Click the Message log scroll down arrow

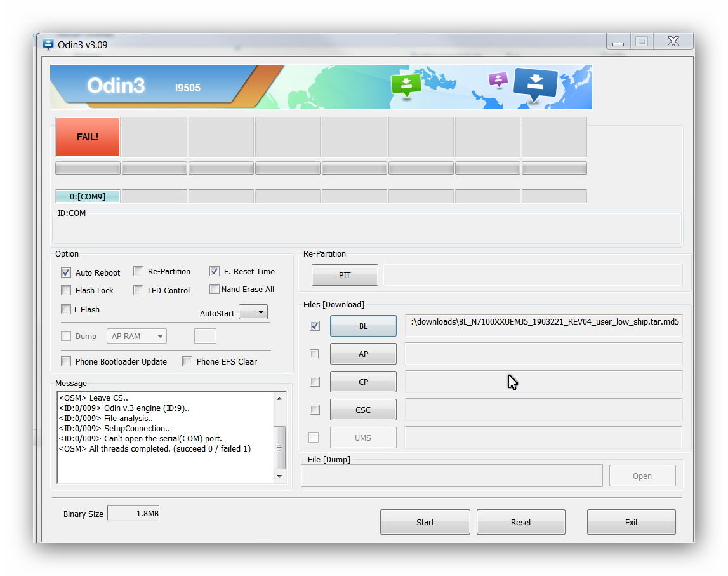(279, 476)
